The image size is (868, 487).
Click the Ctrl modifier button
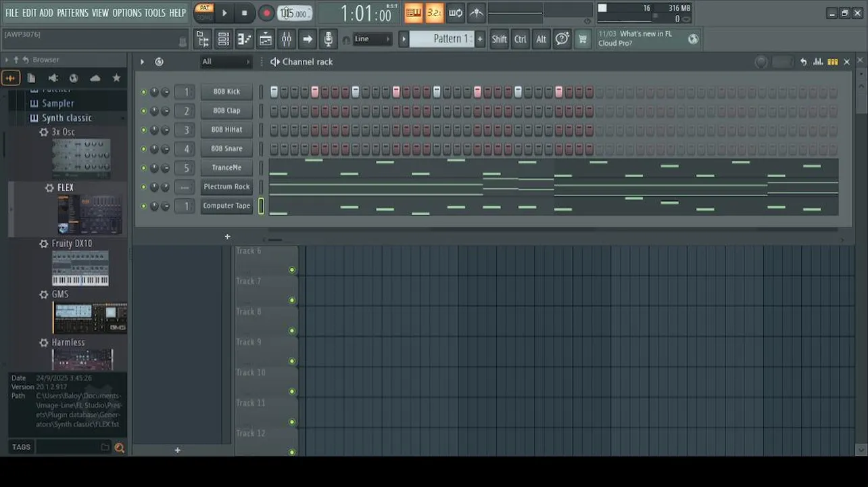pos(520,39)
